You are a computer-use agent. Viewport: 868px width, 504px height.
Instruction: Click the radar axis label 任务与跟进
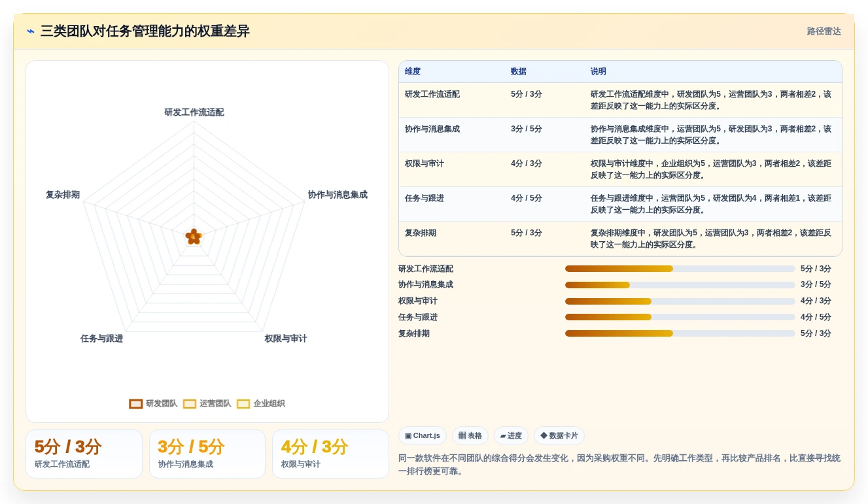pos(102,339)
